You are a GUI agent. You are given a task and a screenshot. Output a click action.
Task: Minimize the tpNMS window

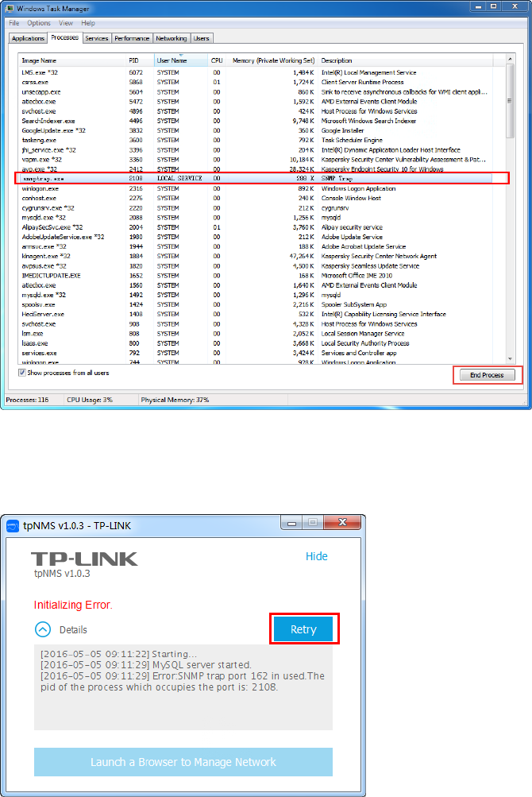tap(291, 523)
